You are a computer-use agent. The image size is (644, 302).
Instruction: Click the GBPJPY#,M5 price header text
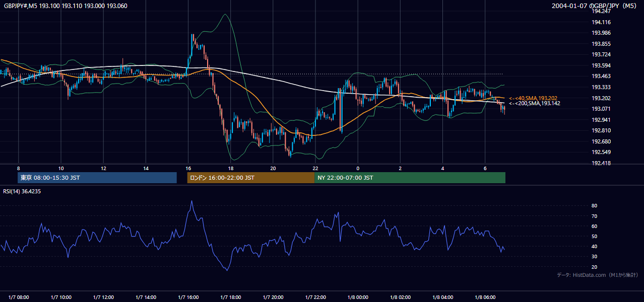[x=66, y=6]
